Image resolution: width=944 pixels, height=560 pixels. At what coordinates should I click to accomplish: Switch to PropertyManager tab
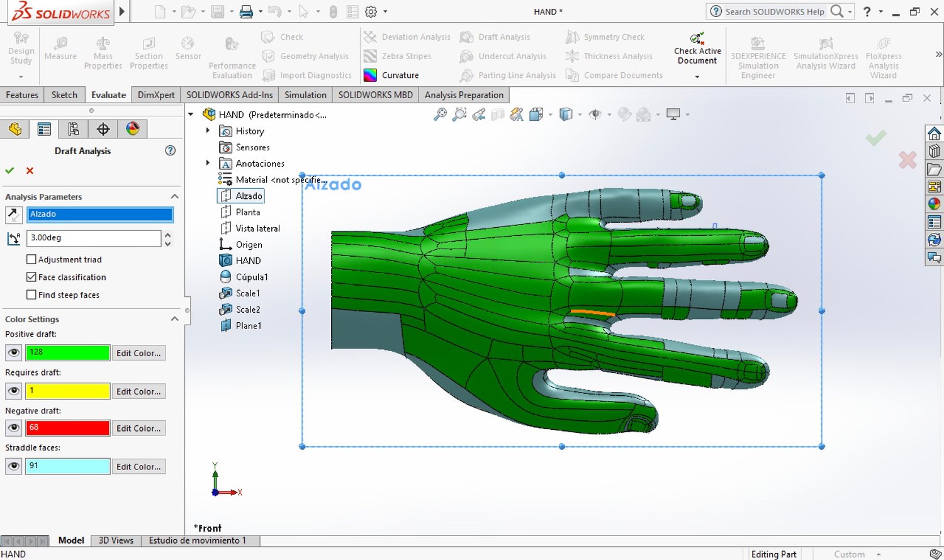[x=44, y=129]
